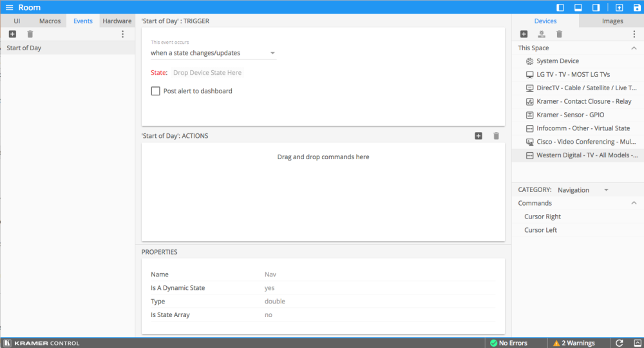Click the System Device gear icon

[x=530, y=61]
